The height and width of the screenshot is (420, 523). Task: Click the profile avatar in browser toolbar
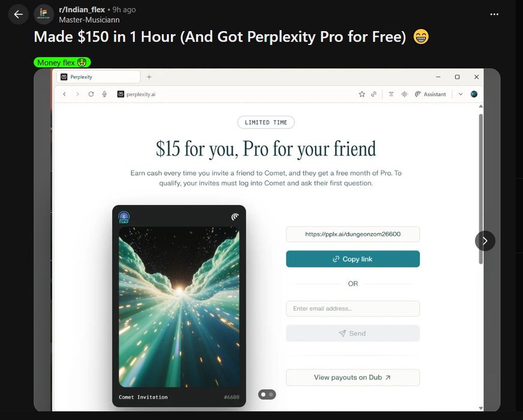(474, 94)
